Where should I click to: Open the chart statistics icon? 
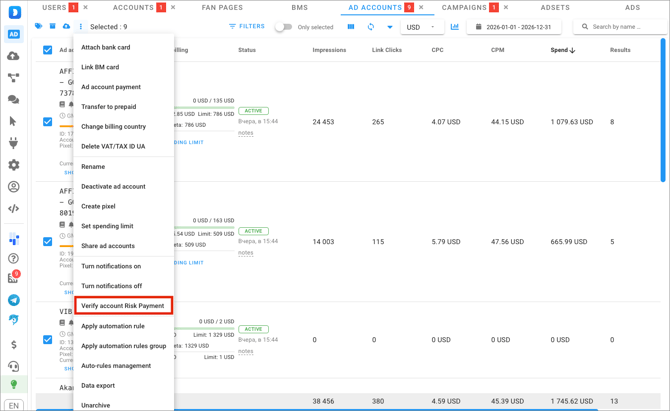pos(455,27)
